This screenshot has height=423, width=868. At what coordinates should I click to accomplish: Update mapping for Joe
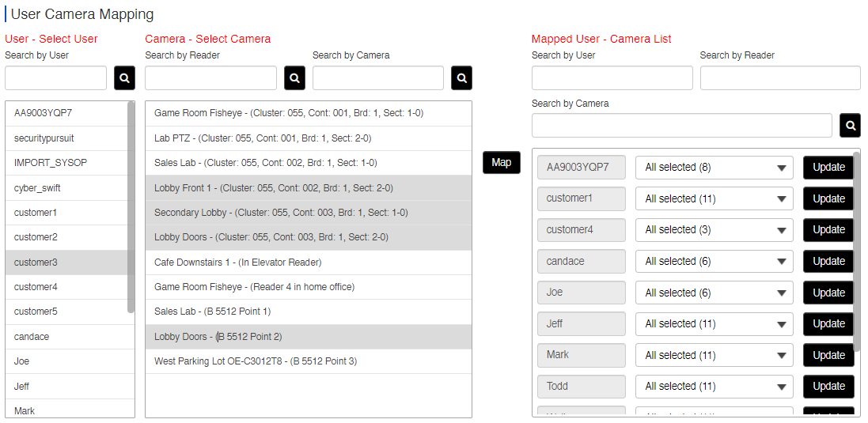(x=828, y=293)
